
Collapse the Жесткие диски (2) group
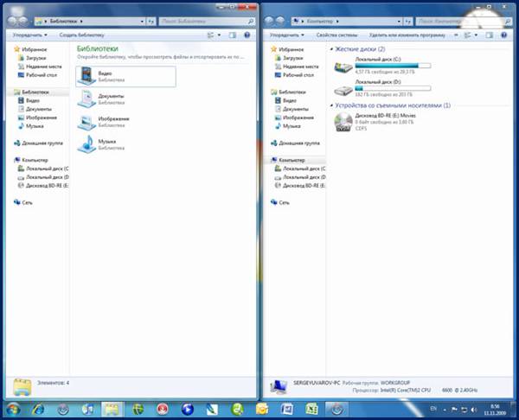331,49
